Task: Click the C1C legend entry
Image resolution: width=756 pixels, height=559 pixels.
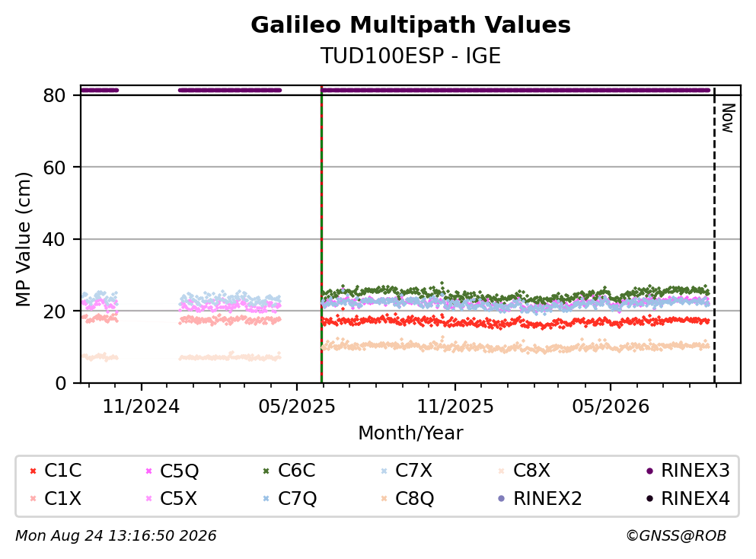Action: pos(56,470)
